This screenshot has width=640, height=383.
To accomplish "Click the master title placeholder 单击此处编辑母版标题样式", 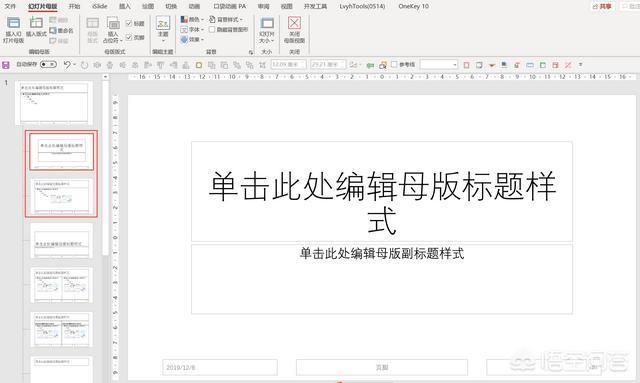I will 382,192.
